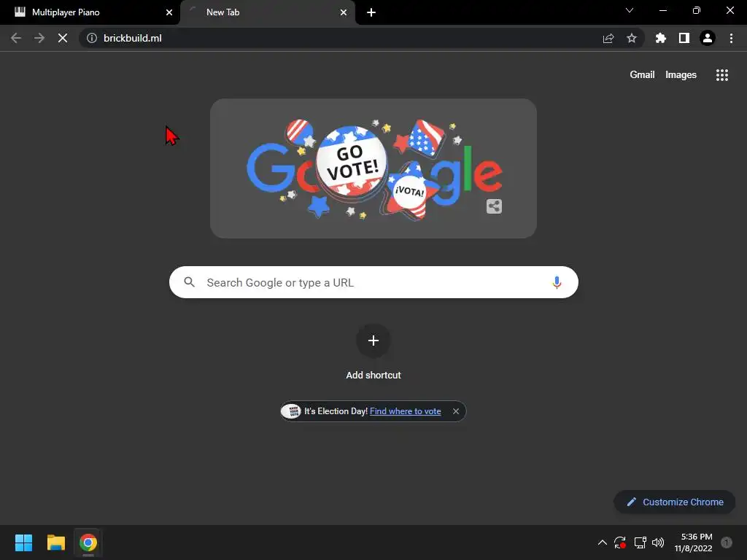747x560 pixels.
Task: Open the notification center badge
Action: 727,542
